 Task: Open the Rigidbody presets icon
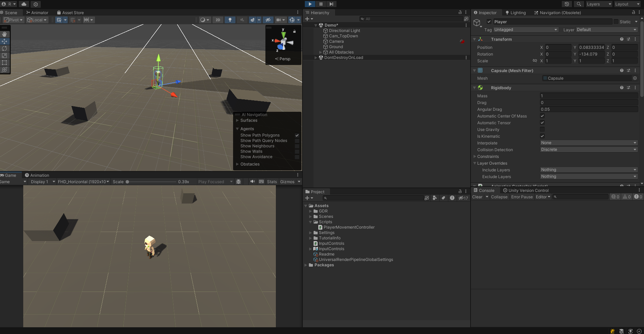point(629,88)
